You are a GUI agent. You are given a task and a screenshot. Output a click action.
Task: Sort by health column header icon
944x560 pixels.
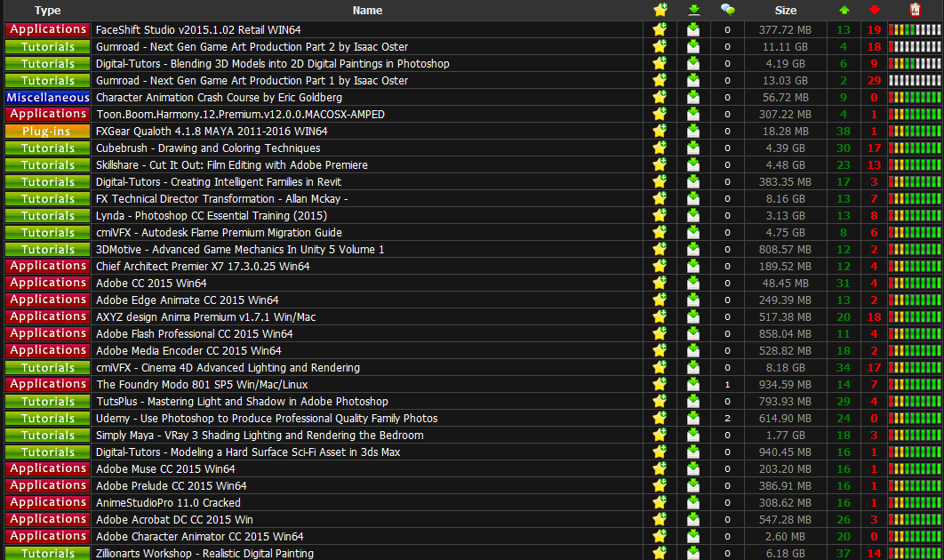pyautogui.click(x=915, y=9)
